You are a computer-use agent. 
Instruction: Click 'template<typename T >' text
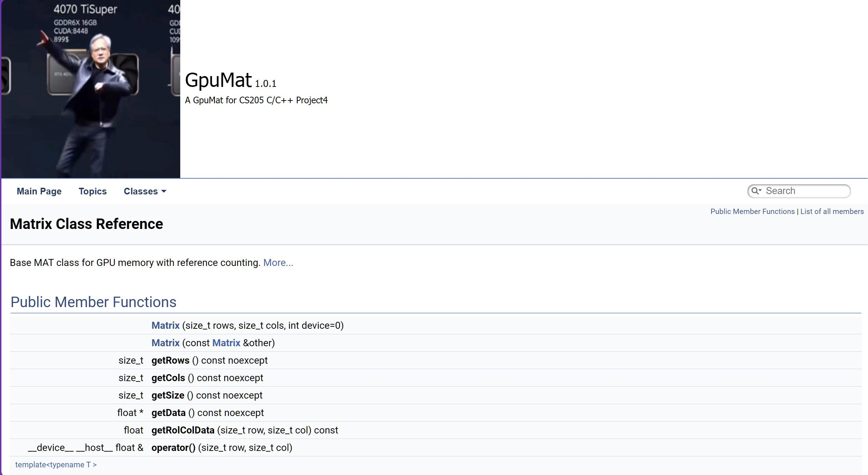coord(56,465)
